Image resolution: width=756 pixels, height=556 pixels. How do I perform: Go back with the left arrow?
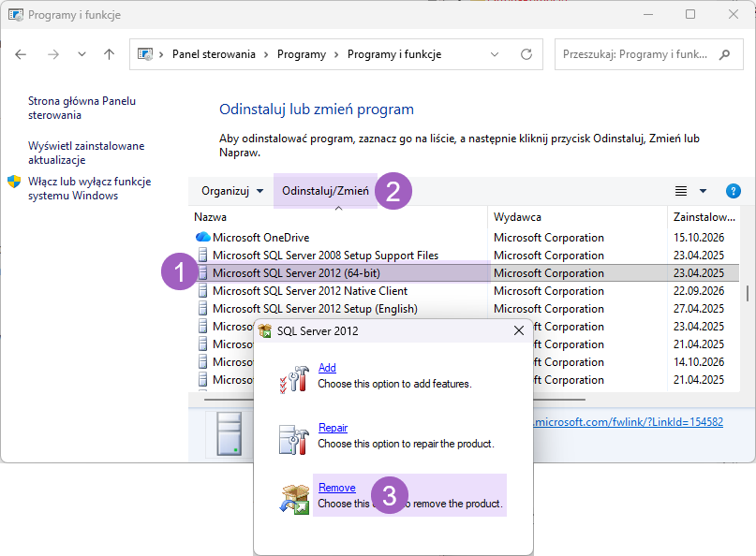click(21, 54)
